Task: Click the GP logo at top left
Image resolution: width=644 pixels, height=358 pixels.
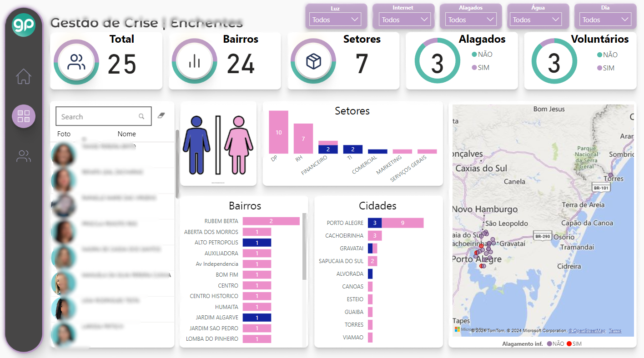Action: pyautogui.click(x=24, y=25)
